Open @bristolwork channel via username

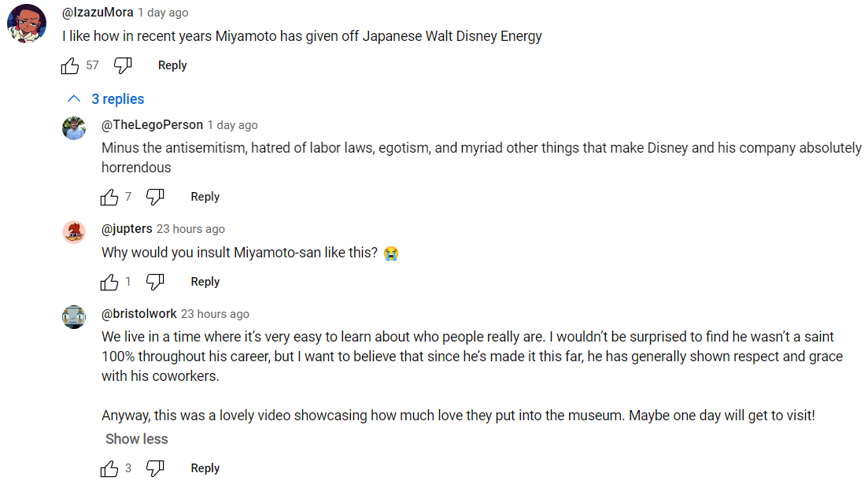click(x=139, y=313)
